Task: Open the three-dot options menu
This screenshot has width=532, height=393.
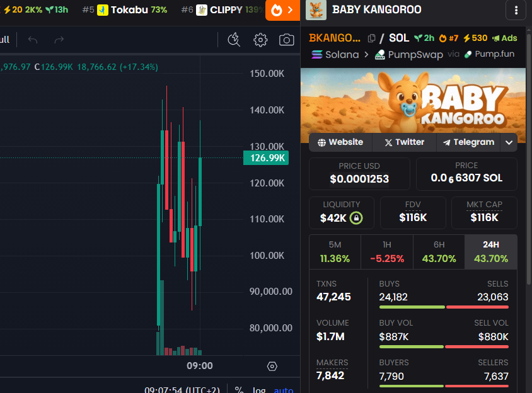Action: [516, 10]
